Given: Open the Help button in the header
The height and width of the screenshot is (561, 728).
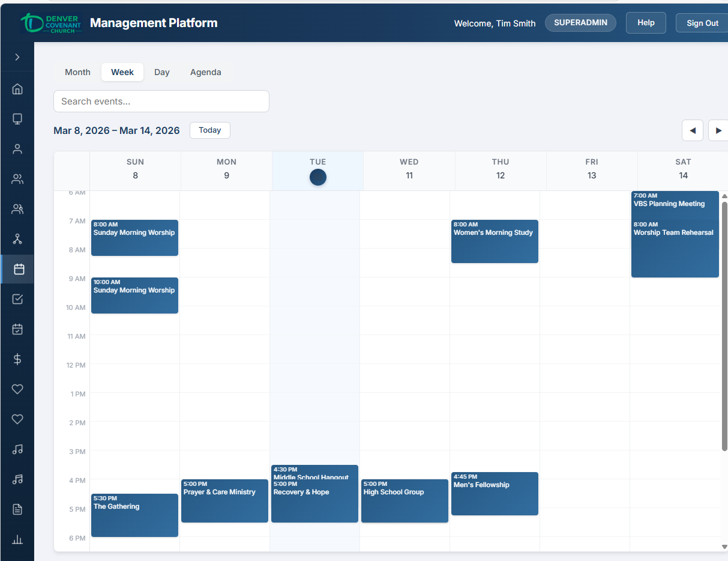Looking at the screenshot, I should pos(646,22).
